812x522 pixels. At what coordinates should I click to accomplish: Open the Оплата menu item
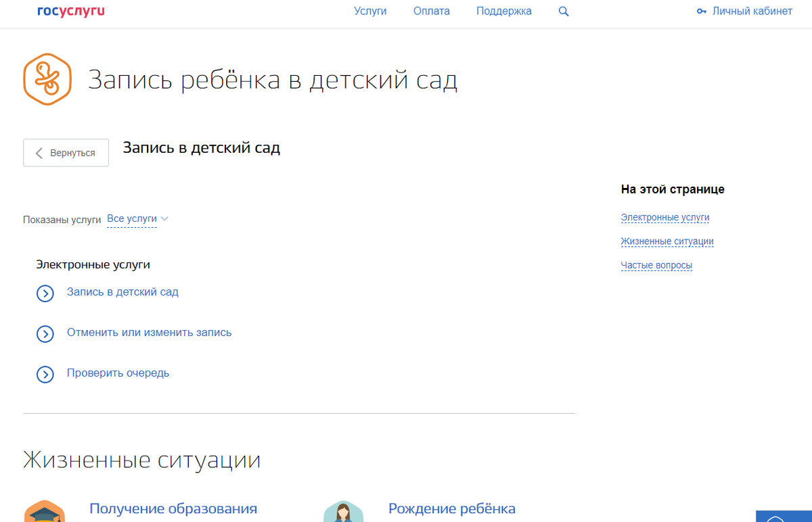[x=432, y=11]
